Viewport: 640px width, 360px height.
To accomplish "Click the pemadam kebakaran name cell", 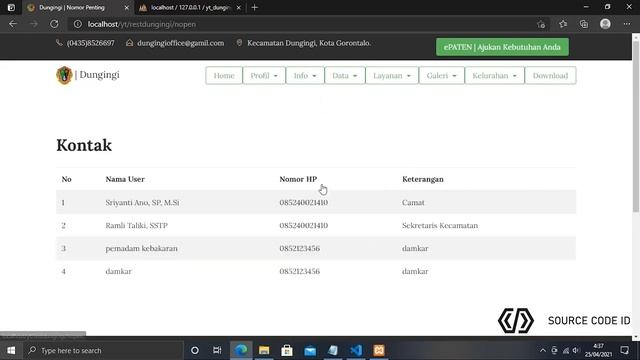I will tap(141, 248).
